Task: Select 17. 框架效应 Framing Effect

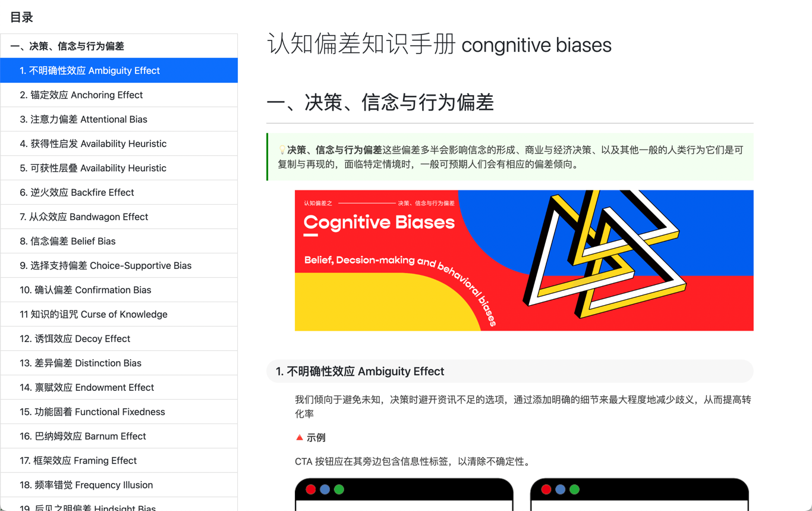Action: (119, 460)
